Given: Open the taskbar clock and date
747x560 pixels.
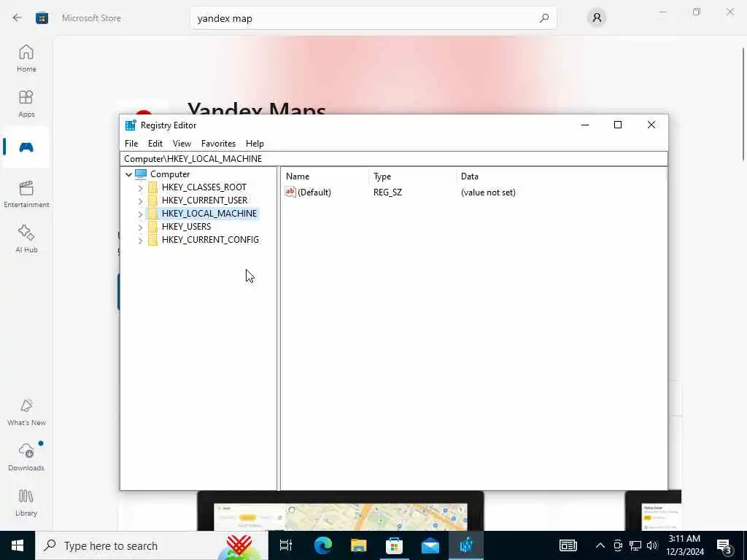Looking at the screenshot, I should [x=685, y=545].
